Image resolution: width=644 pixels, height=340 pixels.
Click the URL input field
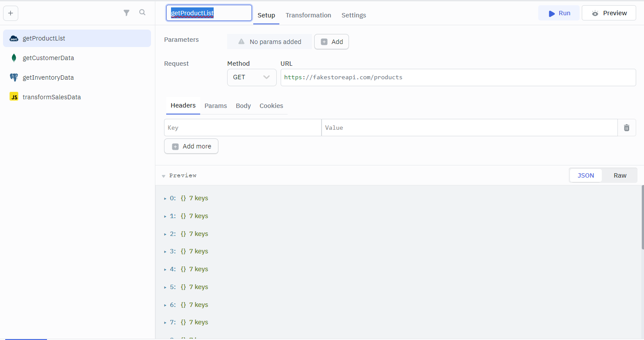click(458, 77)
